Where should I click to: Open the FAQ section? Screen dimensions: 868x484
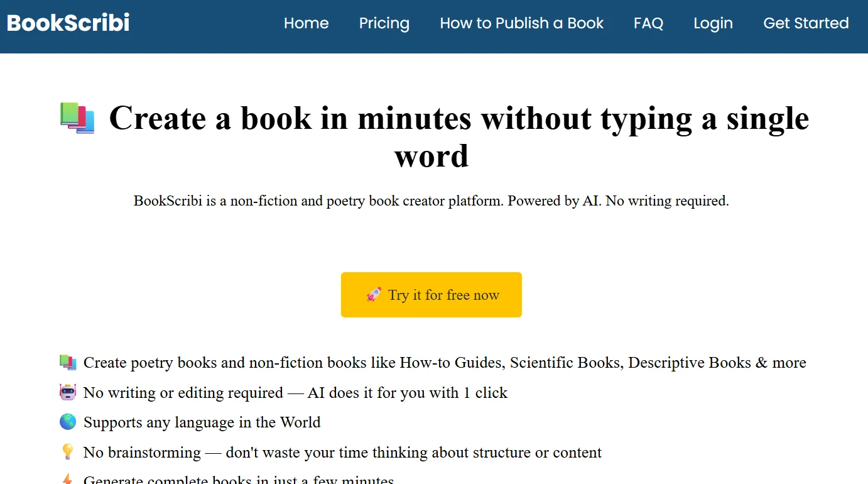pos(648,24)
